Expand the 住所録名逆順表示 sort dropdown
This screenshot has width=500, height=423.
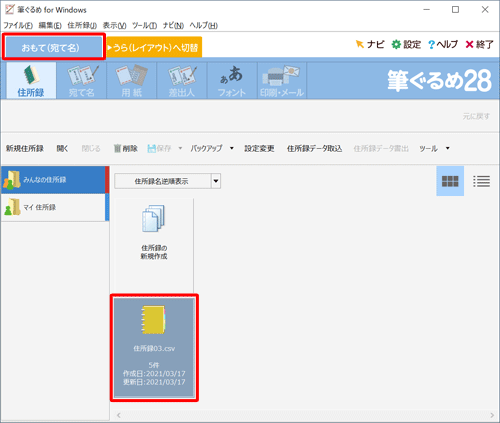tap(216, 181)
